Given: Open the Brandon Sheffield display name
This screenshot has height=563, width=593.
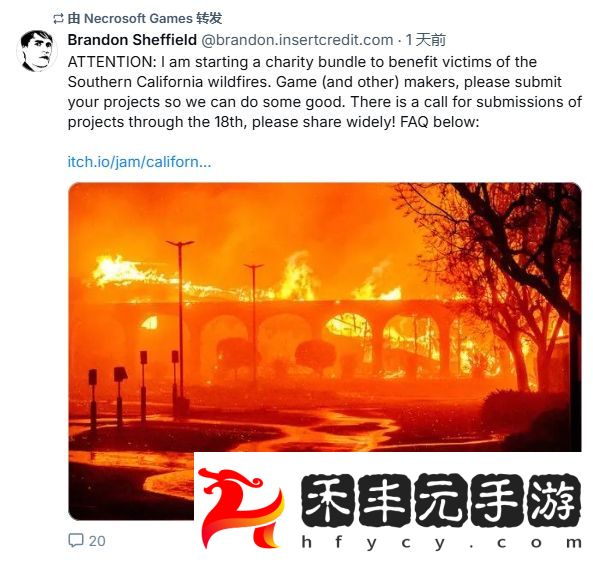Looking at the screenshot, I should click(132, 40).
